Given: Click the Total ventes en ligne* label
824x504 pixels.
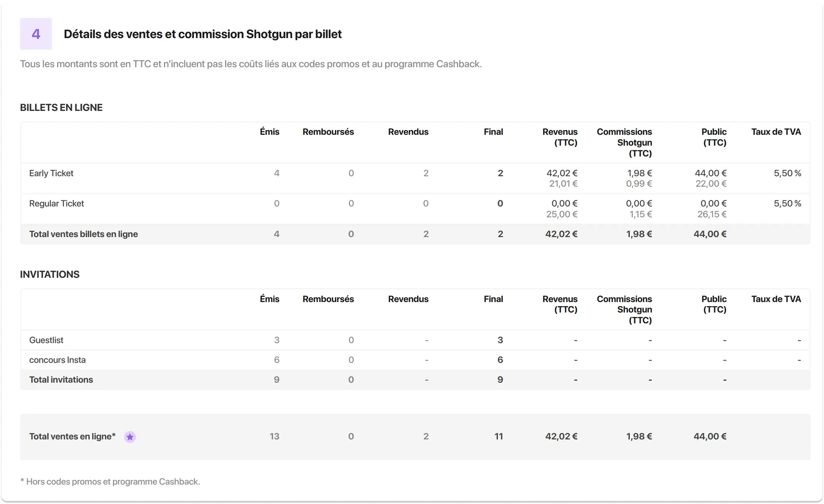Looking at the screenshot, I should coord(72,436).
